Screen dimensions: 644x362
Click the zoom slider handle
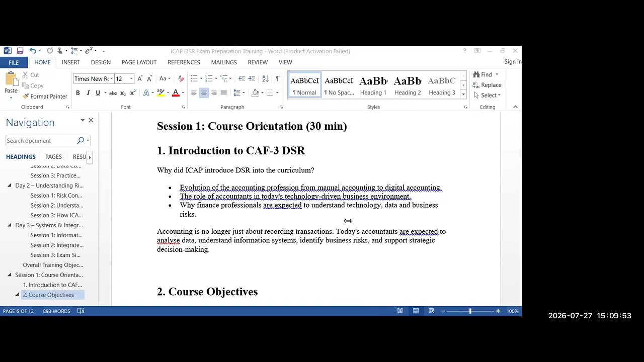point(470,311)
